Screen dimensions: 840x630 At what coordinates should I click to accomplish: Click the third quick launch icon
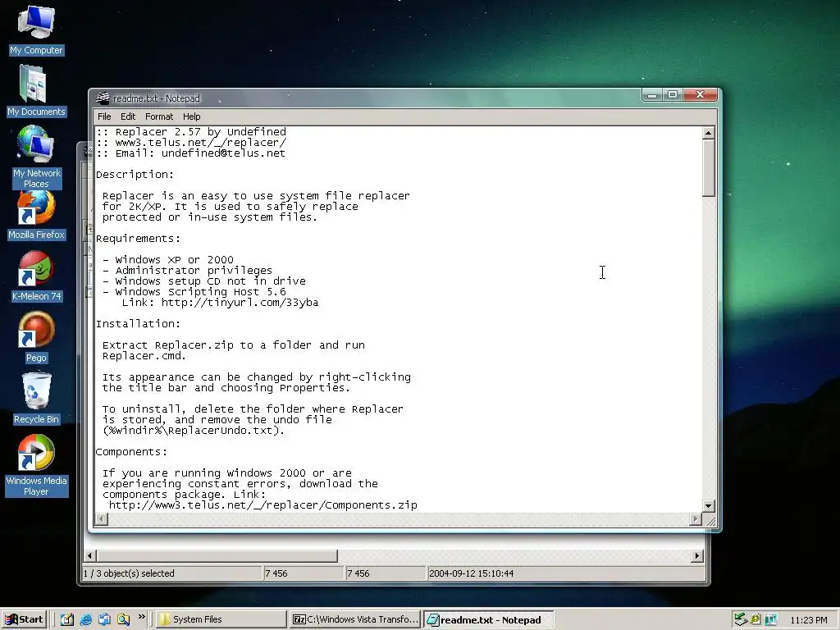tap(104, 619)
